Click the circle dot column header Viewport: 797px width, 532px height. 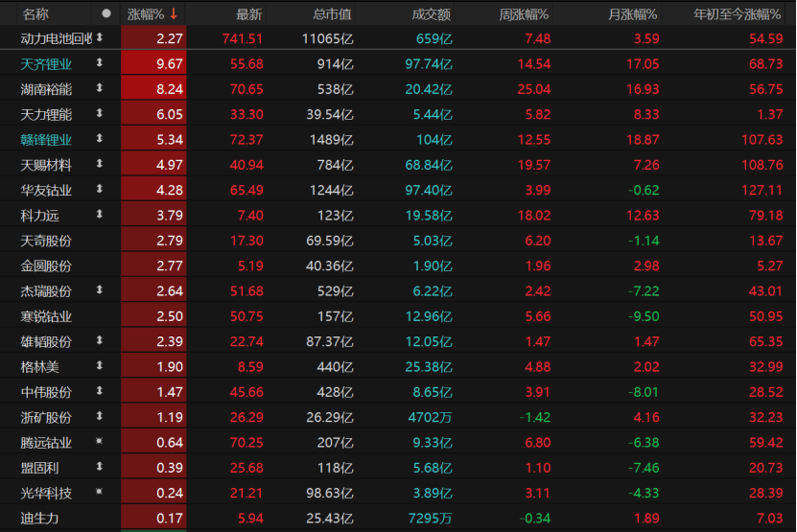[x=105, y=13]
